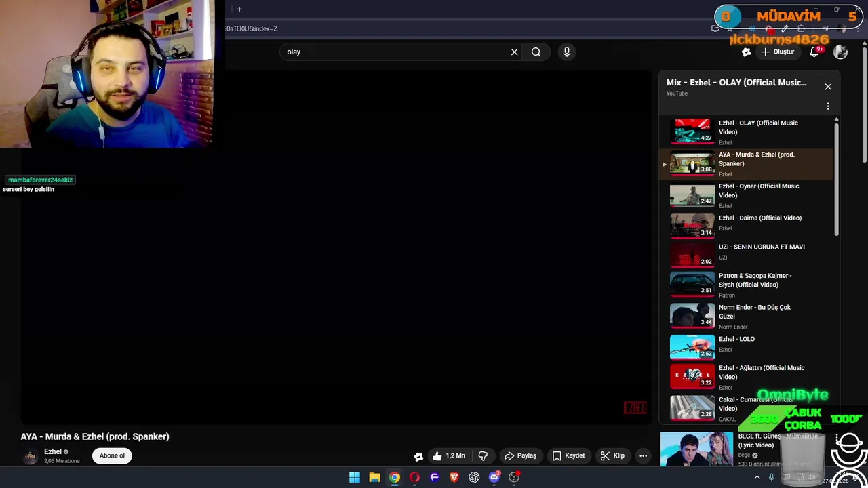Play Ezhel - Oynar thumbnail in playlist

point(692,195)
